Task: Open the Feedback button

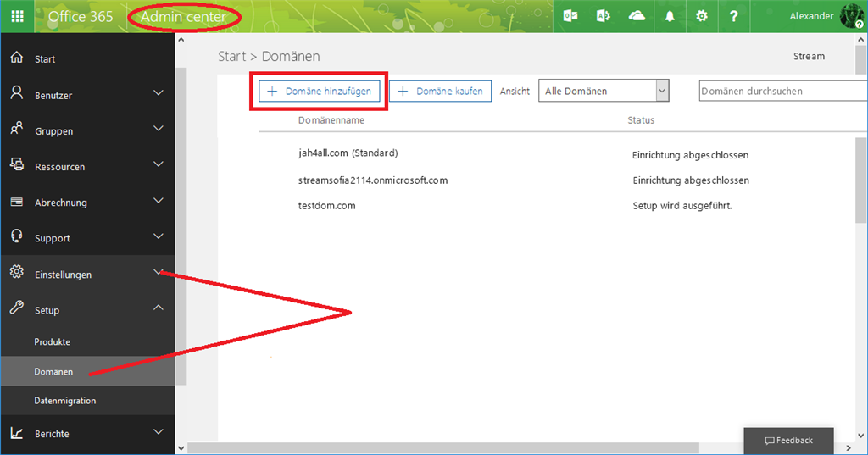Action: click(788, 441)
